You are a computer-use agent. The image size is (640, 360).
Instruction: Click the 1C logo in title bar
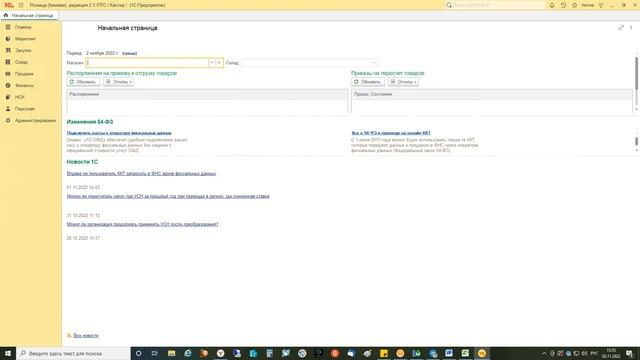[x=9, y=5]
